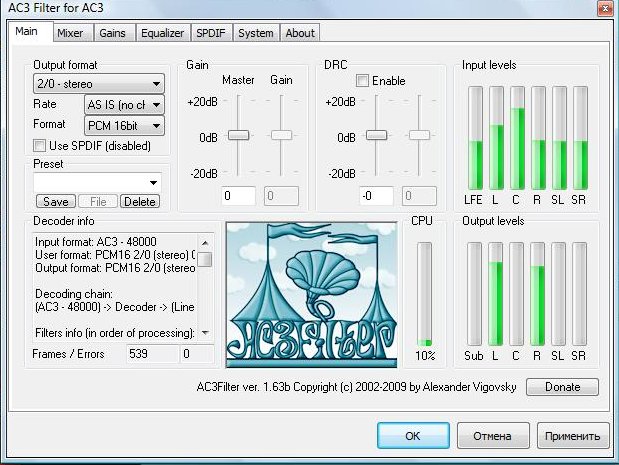Expand the Rate AS IS dropdown
Image resolution: width=619 pixels, height=465 pixels.
[x=124, y=105]
